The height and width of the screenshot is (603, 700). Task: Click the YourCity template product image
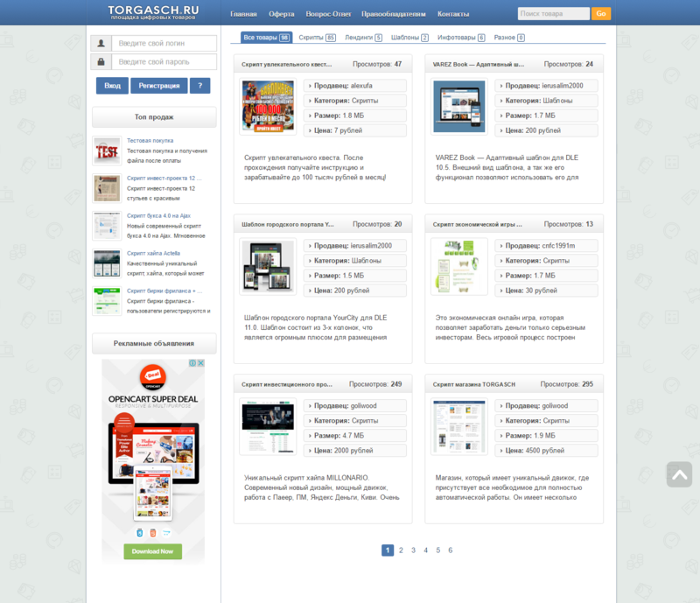pos(268,266)
